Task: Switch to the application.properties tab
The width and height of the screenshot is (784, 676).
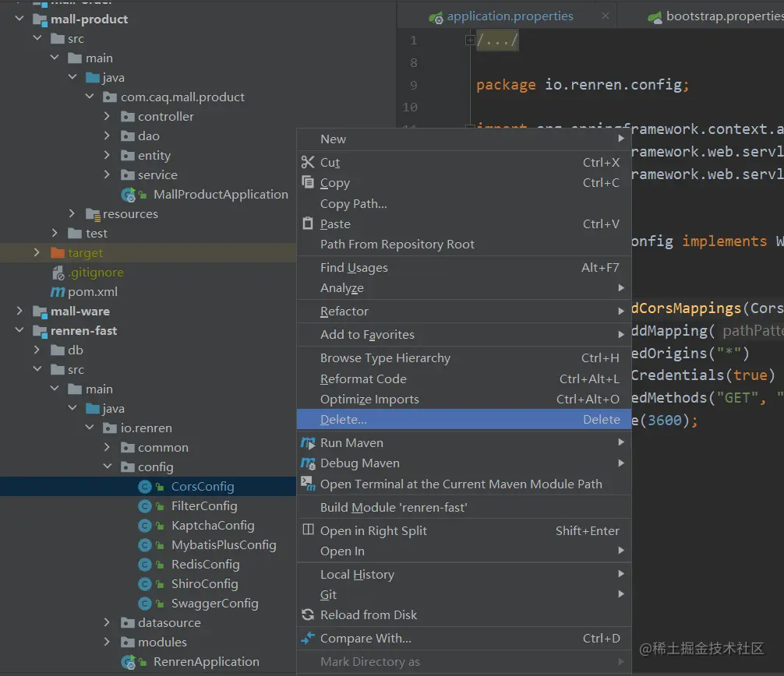Action: (x=510, y=16)
